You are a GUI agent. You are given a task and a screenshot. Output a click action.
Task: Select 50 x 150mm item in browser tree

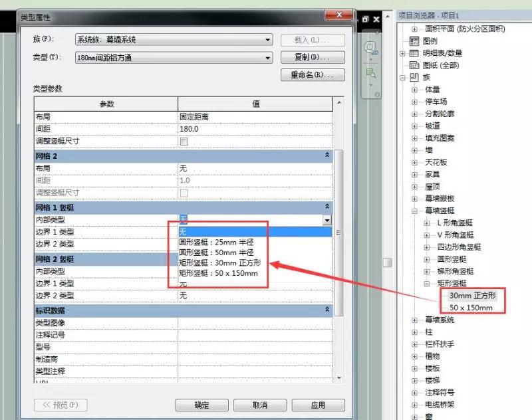(471, 308)
